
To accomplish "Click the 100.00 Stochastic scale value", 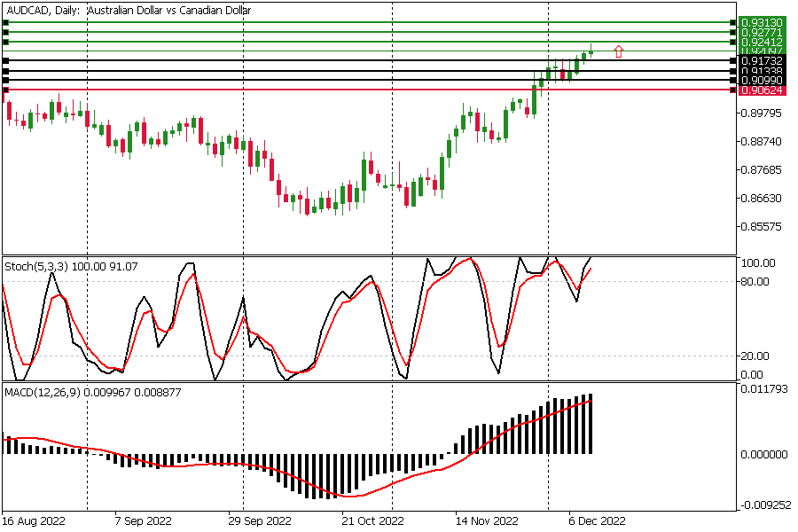I will (758, 262).
